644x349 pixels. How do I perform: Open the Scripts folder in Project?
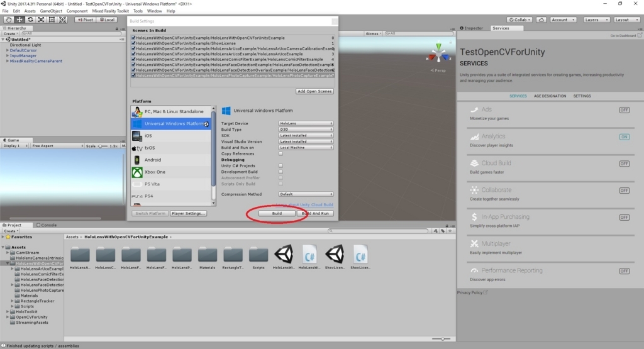(x=258, y=257)
